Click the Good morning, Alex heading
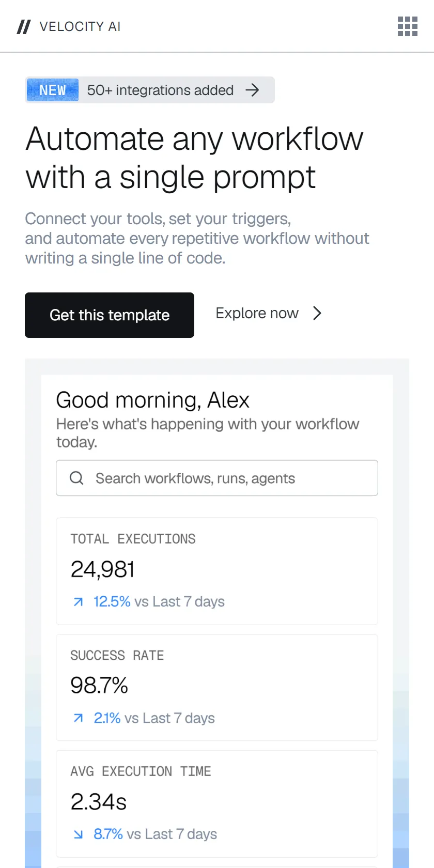The width and height of the screenshot is (434, 868). (152, 400)
